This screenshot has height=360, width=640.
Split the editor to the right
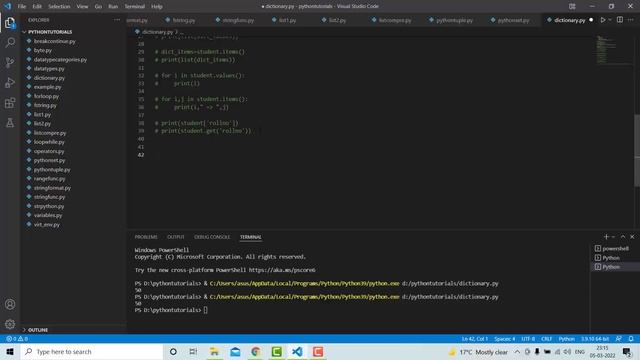[620, 20]
